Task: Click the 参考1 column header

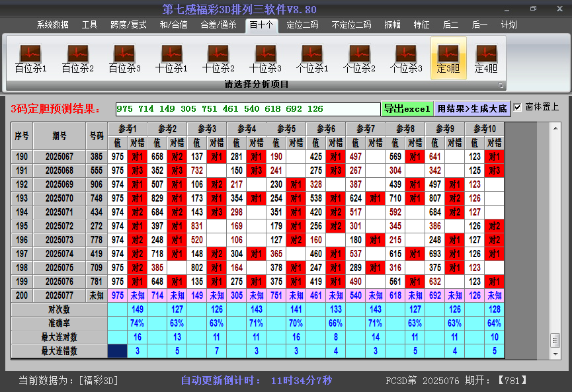Action: click(128, 129)
